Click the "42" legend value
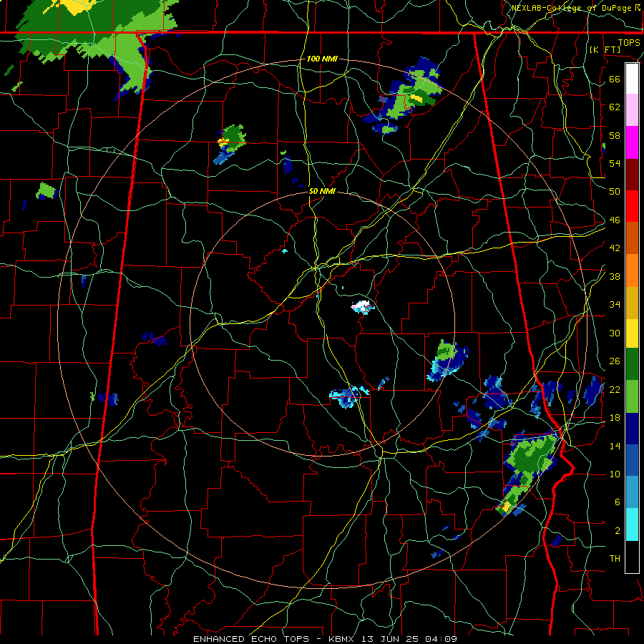The height and width of the screenshot is (644, 644). (x=615, y=248)
